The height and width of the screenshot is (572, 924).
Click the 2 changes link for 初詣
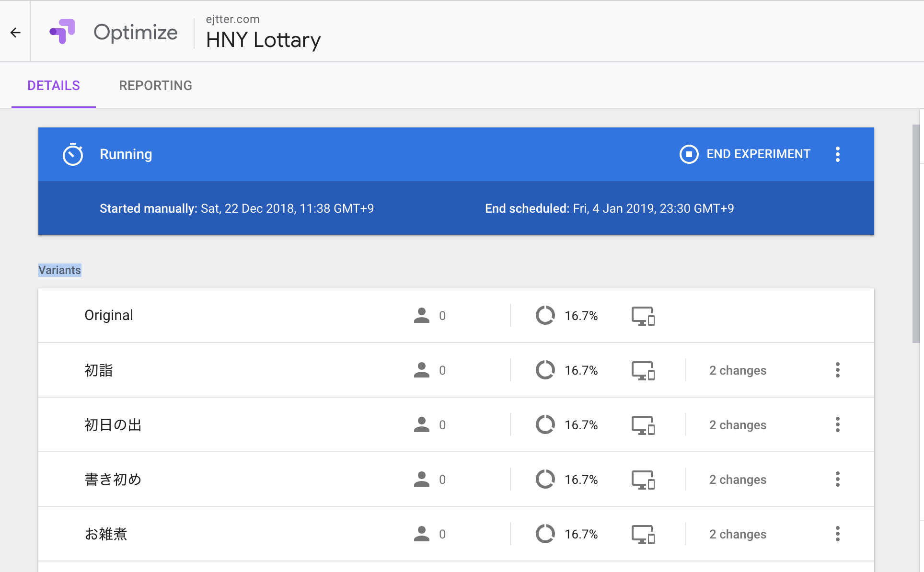coord(738,370)
